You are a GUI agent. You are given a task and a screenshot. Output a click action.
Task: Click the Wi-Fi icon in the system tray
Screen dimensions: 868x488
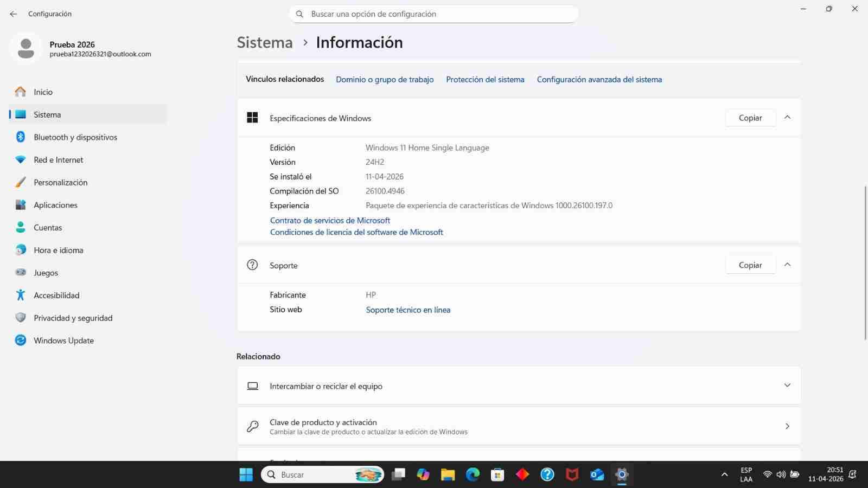767,474
